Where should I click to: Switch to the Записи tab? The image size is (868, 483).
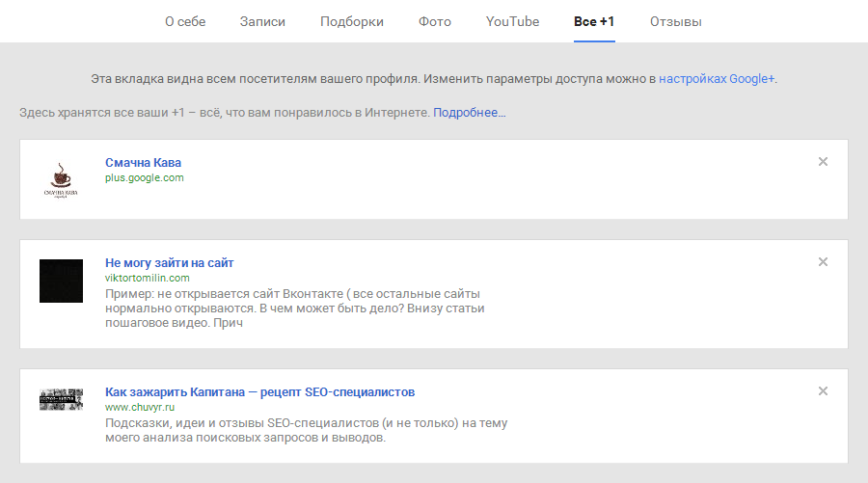point(262,21)
